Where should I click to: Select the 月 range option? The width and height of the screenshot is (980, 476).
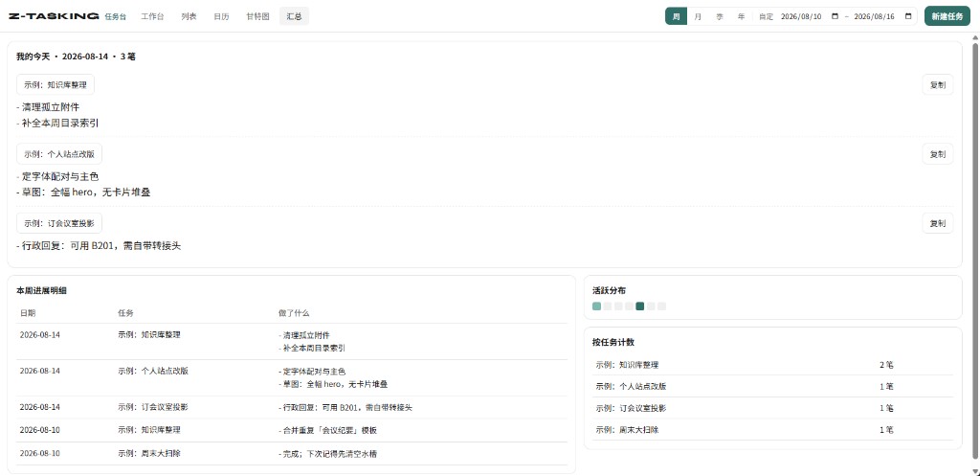(698, 17)
